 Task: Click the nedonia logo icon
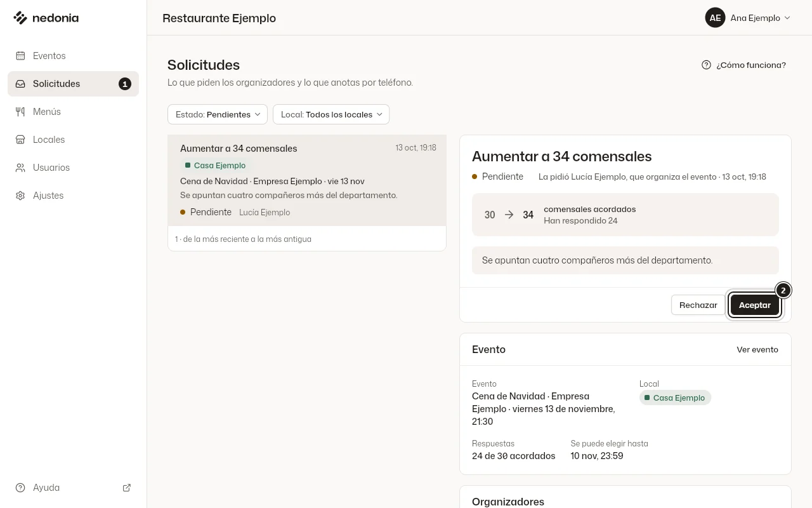pyautogui.click(x=20, y=18)
